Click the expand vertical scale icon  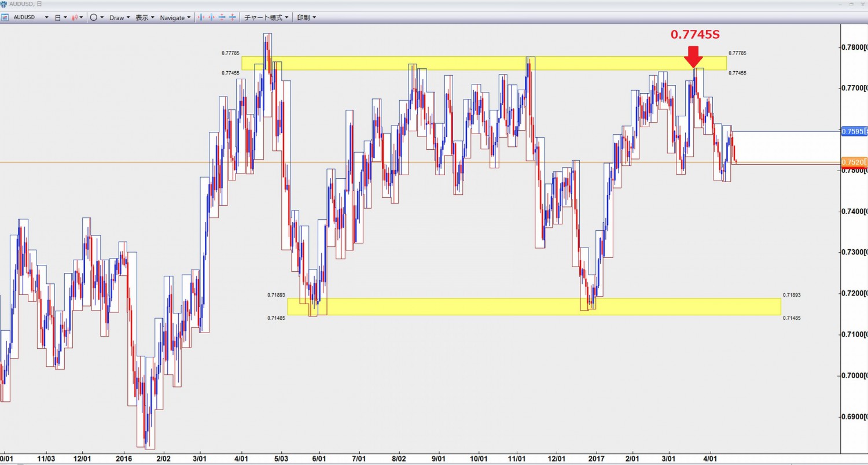click(x=222, y=17)
